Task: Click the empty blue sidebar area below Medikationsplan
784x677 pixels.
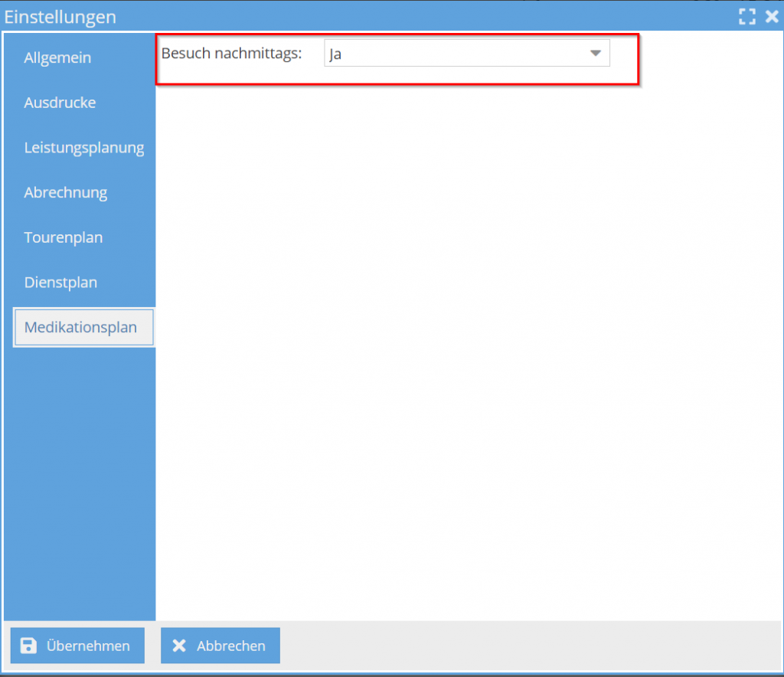Action: [79, 482]
